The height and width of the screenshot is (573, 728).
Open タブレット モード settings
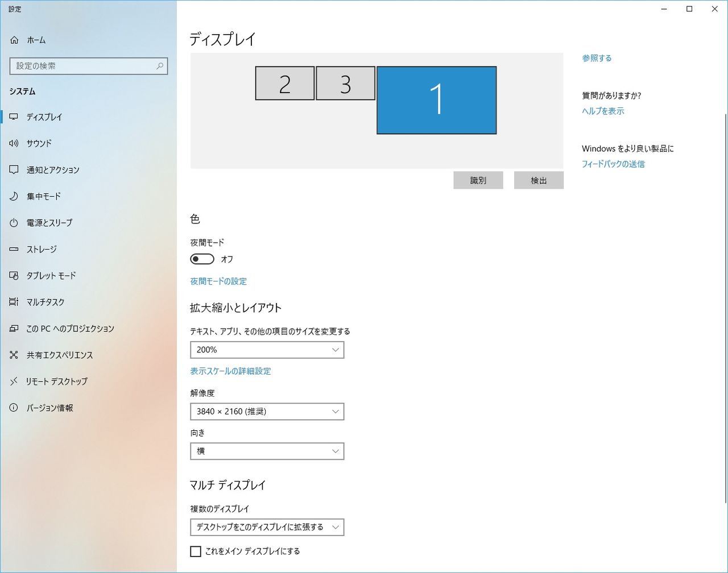point(89,276)
